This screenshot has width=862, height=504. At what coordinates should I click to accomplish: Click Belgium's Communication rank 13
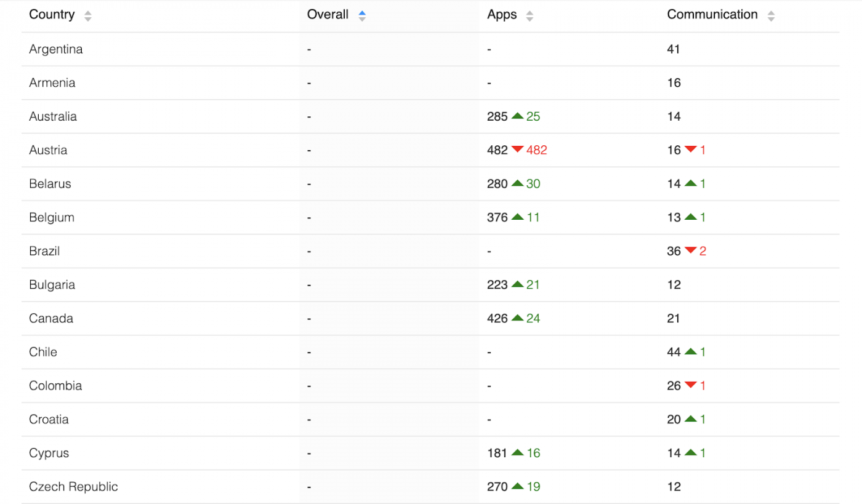674,217
